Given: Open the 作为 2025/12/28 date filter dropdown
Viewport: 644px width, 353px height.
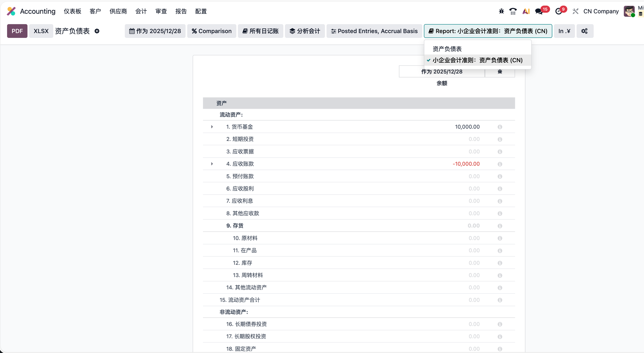Looking at the screenshot, I should pyautogui.click(x=155, y=31).
